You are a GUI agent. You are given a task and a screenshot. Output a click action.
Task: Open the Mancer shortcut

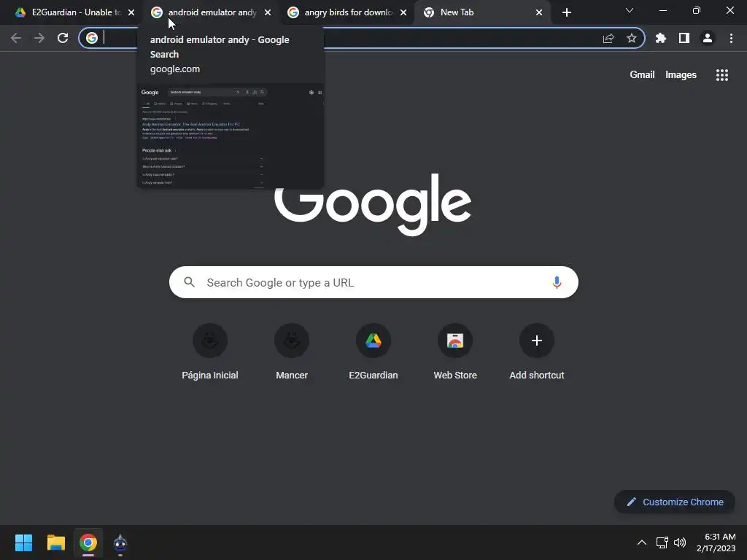pos(292,352)
